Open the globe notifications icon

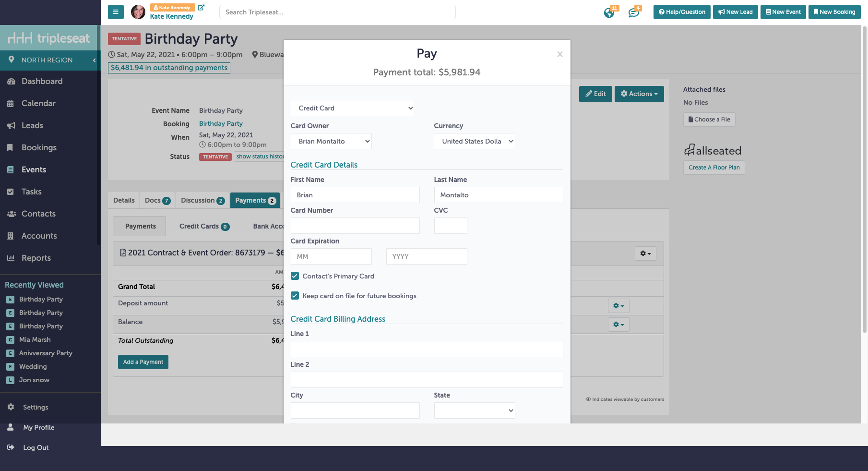click(x=609, y=12)
